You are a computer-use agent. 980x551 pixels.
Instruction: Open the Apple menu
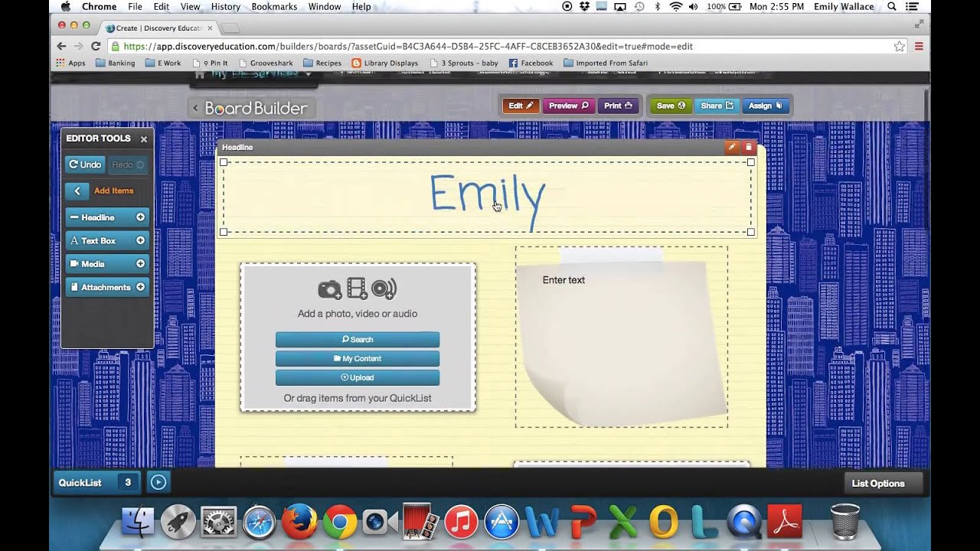66,7
